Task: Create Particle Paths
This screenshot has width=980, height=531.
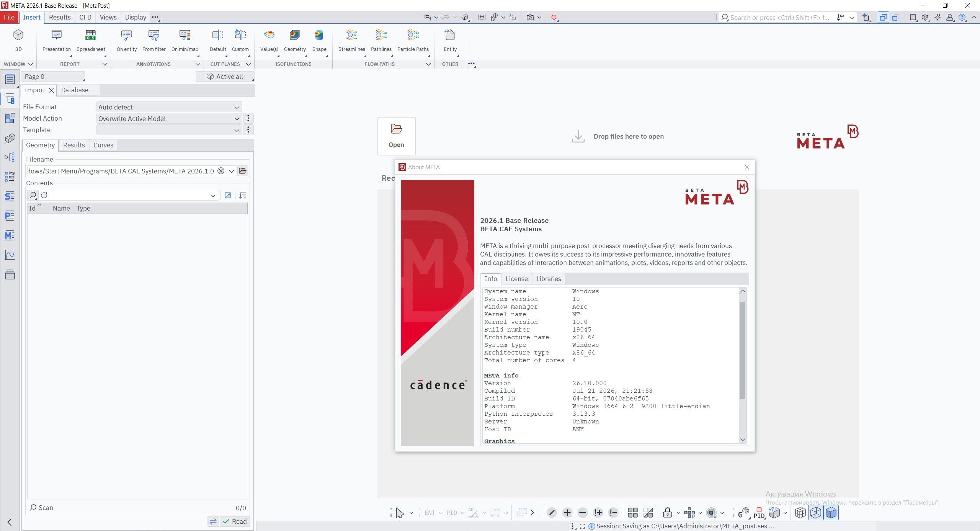Action: click(x=413, y=40)
